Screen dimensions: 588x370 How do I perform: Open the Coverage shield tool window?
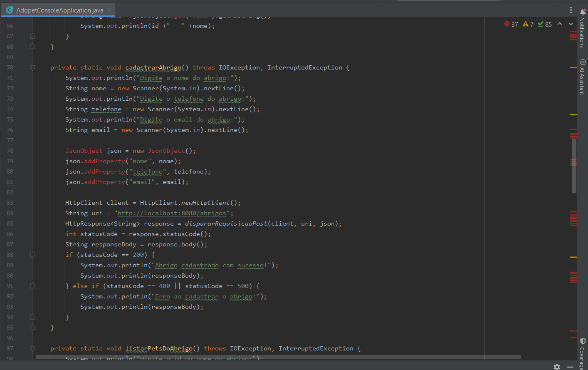point(583,341)
